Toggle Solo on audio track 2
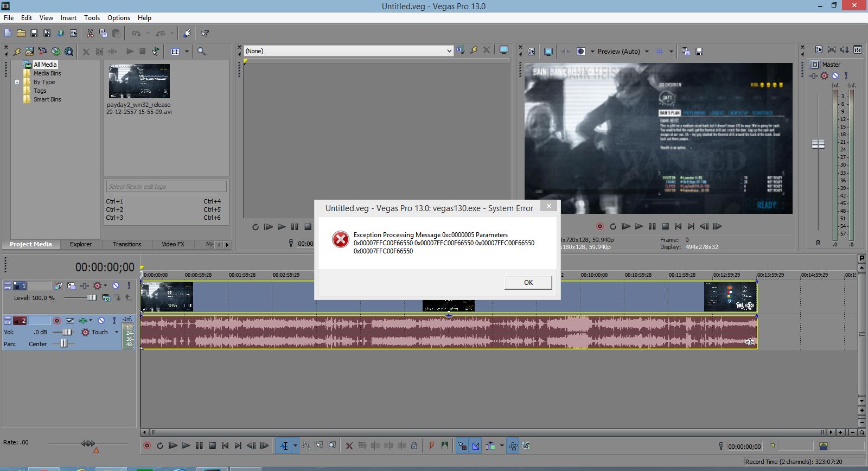 [x=114, y=321]
